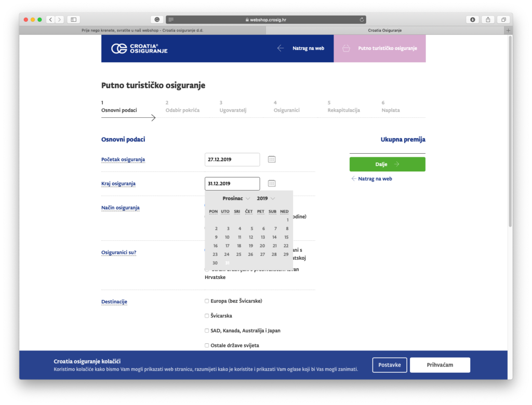Enable SAD, Kanada, Australija i Japan checkbox
The height and width of the screenshot is (405, 532).
coord(207,331)
